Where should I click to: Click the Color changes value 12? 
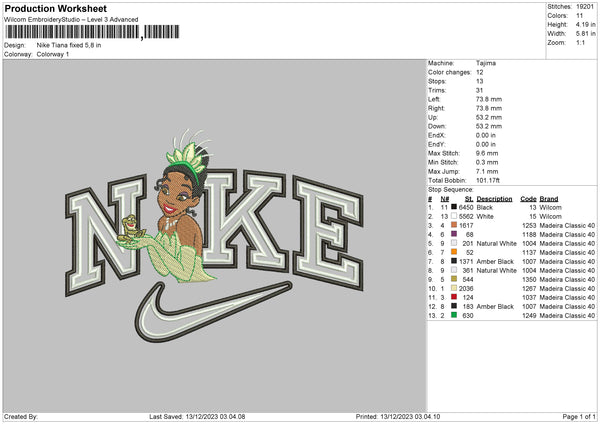click(x=479, y=72)
